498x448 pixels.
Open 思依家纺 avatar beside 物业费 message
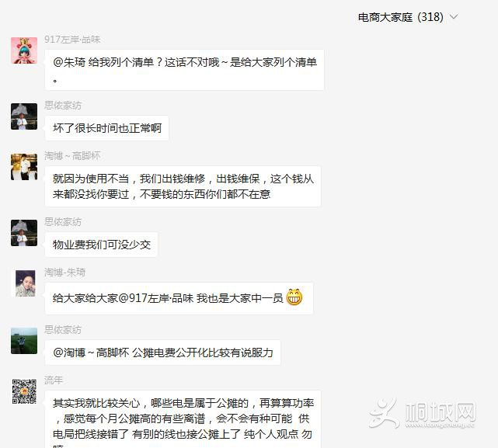[24, 233]
